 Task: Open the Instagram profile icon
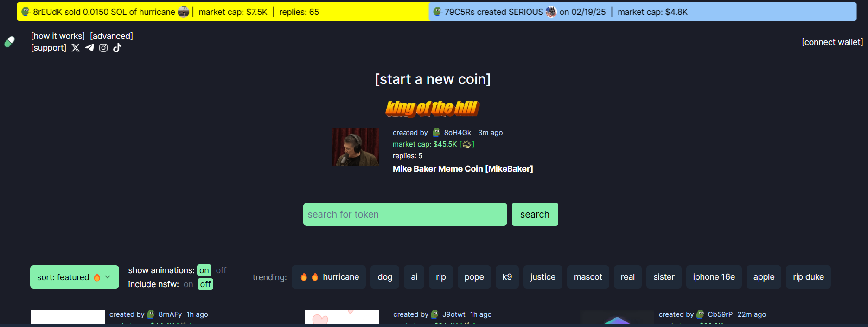103,48
